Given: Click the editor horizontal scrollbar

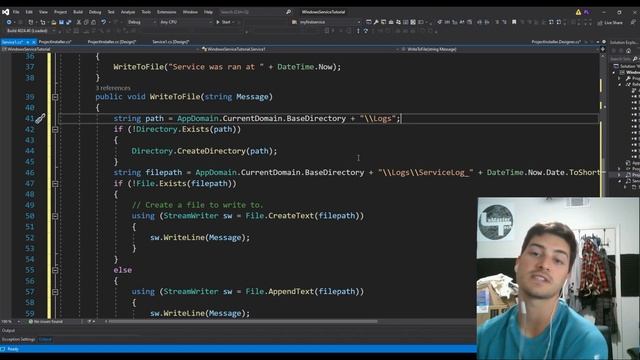Looking at the screenshot, I should 243,322.
